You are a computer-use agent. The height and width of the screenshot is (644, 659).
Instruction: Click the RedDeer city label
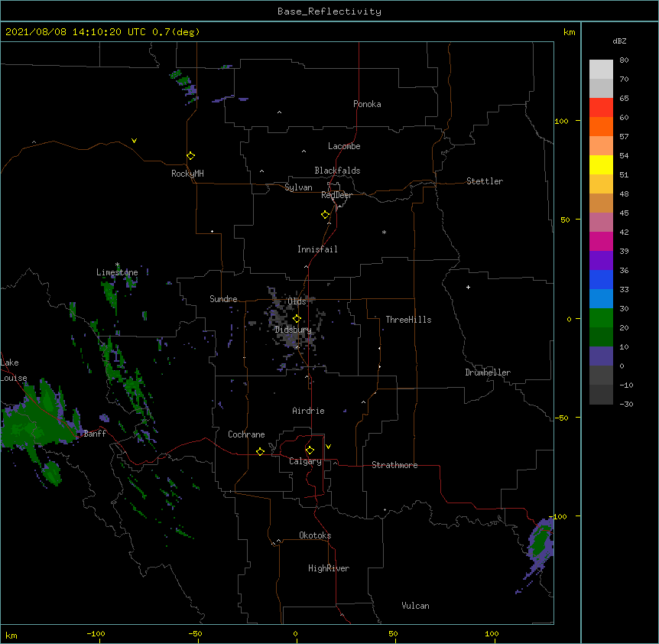point(336,195)
